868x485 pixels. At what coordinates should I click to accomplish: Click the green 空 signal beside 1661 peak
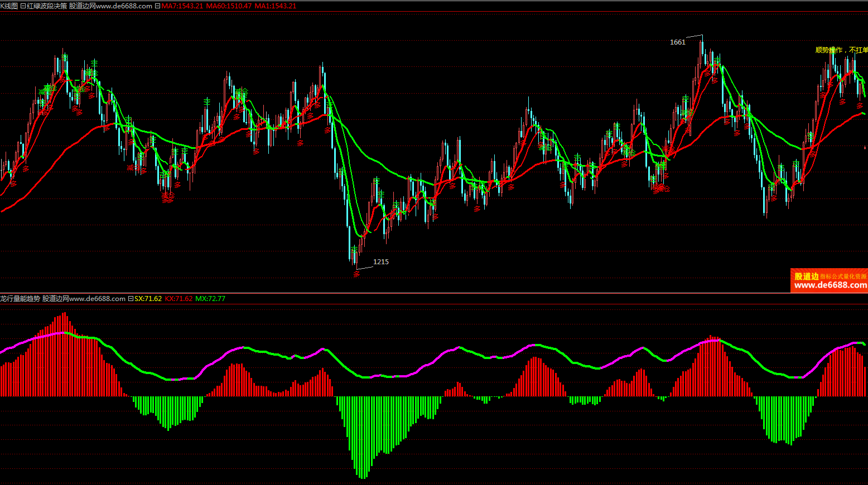(717, 60)
